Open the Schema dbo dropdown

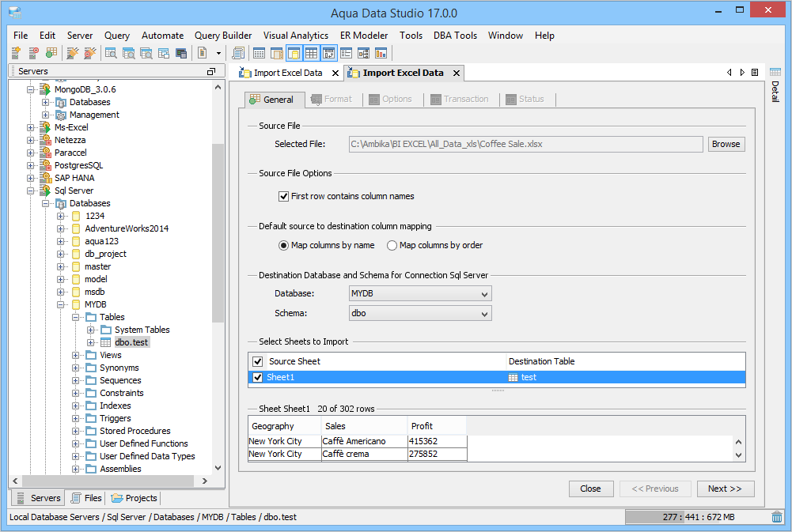[420, 314]
